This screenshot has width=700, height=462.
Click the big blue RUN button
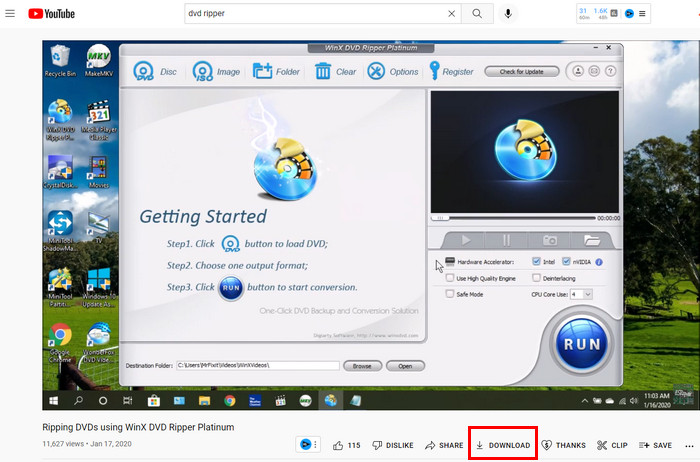[x=581, y=344]
